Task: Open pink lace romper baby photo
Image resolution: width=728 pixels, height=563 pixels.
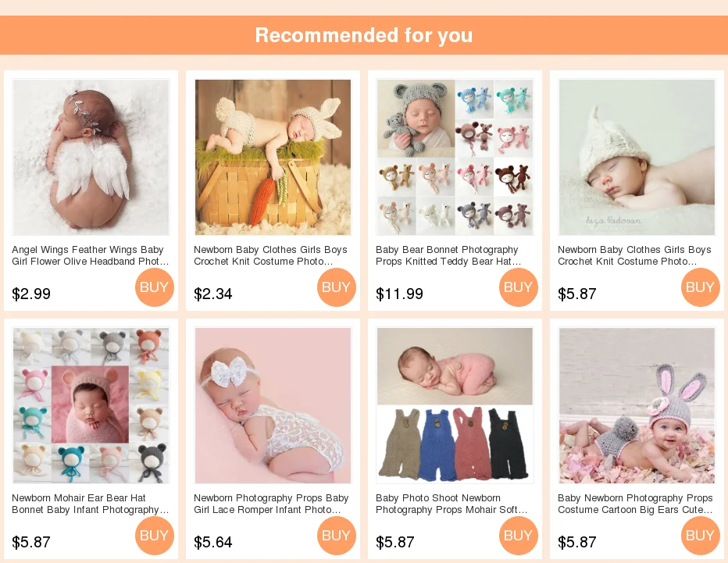Action: pos(273,406)
